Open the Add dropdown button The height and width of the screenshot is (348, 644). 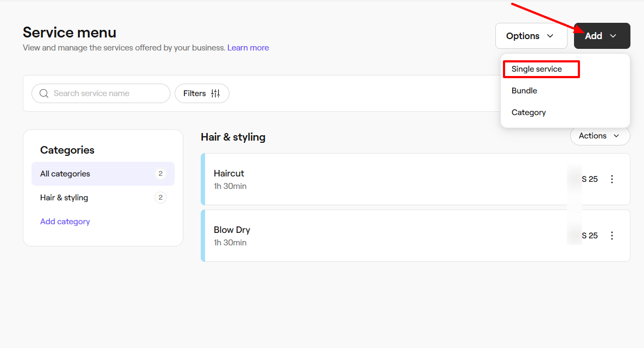tap(601, 36)
